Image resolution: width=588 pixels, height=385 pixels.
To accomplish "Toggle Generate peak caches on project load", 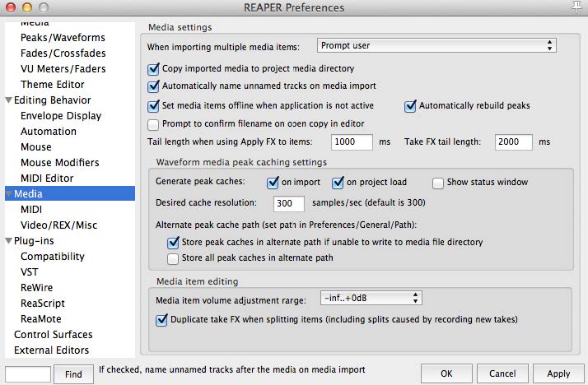I will tap(338, 183).
